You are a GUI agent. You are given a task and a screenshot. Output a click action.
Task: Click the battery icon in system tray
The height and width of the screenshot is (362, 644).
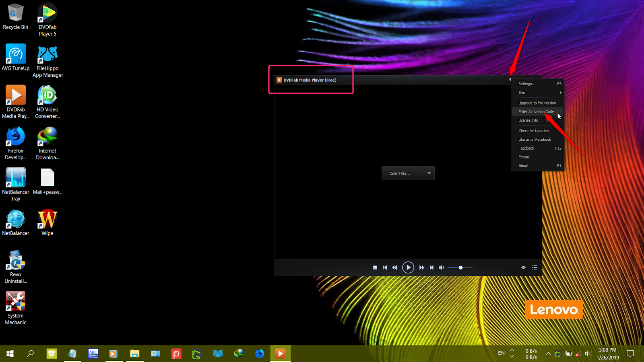[568, 354]
